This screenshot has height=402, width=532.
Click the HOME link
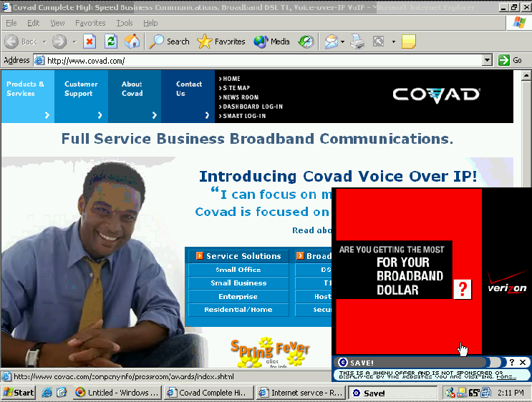coord(230,79)
